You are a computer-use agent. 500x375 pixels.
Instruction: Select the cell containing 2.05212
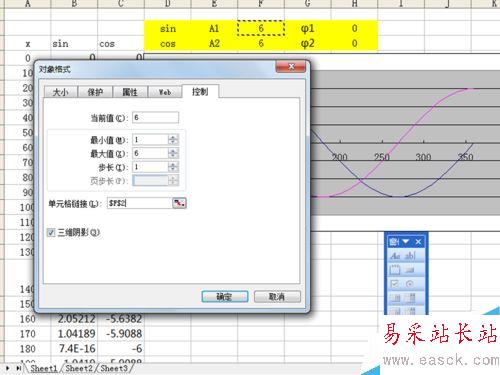pyautogui.click(x=74, y=319)
